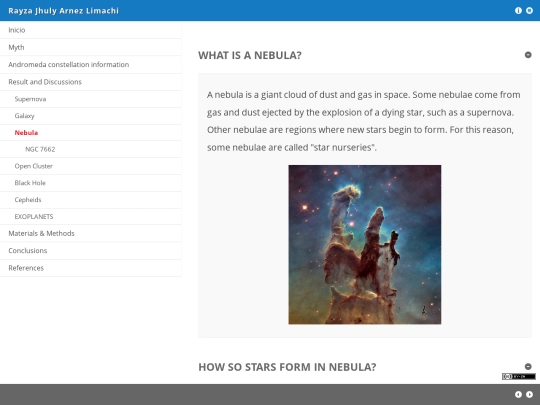Open the Myth page

[x=91, y=47]
